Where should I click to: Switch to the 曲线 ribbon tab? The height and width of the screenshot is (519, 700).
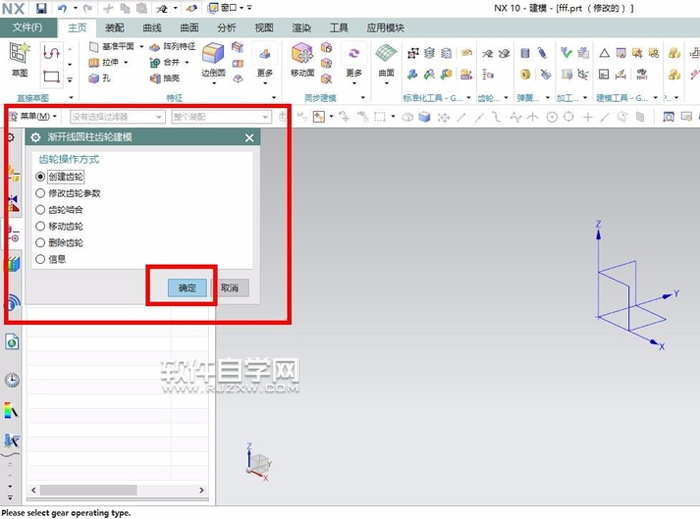[151, 28]
